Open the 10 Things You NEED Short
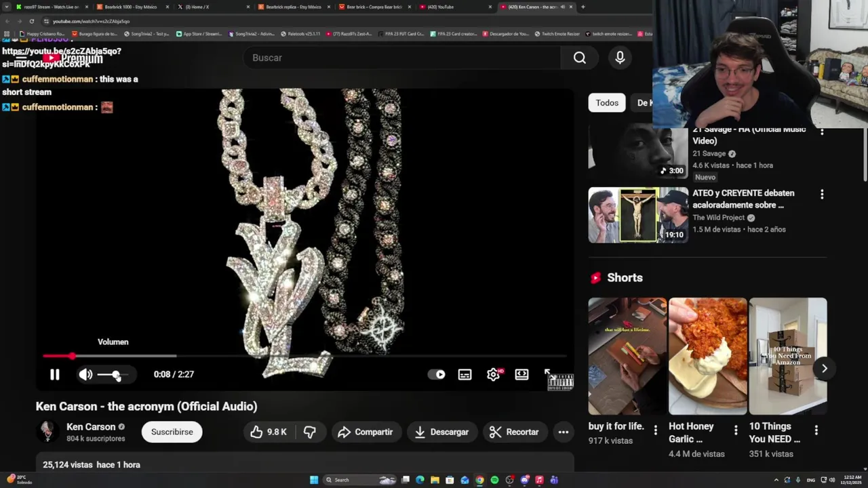868x488 pixels. [788, 356]
